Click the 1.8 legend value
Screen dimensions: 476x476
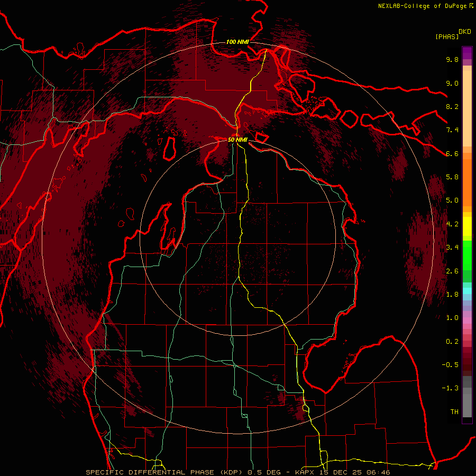coord(452,295)
